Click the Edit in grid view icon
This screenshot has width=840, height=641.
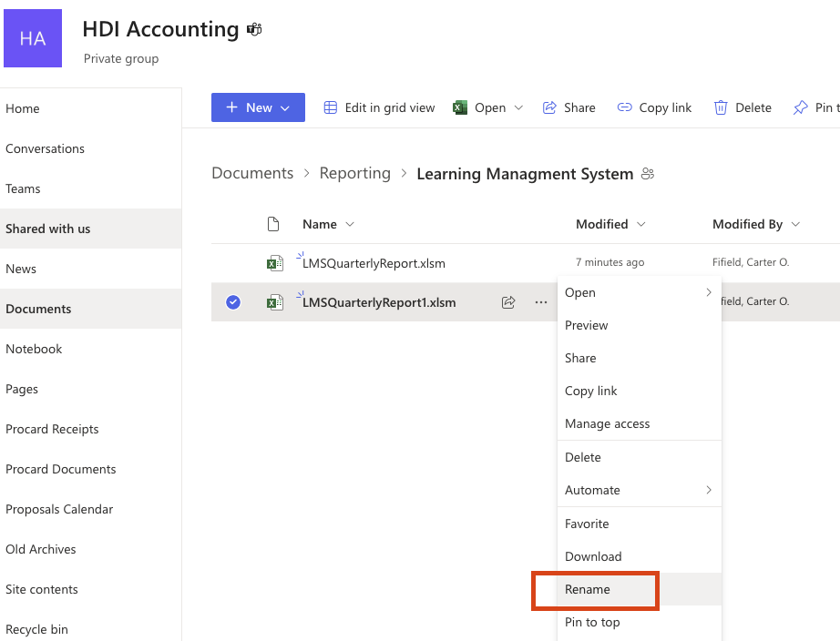(331, 107)
